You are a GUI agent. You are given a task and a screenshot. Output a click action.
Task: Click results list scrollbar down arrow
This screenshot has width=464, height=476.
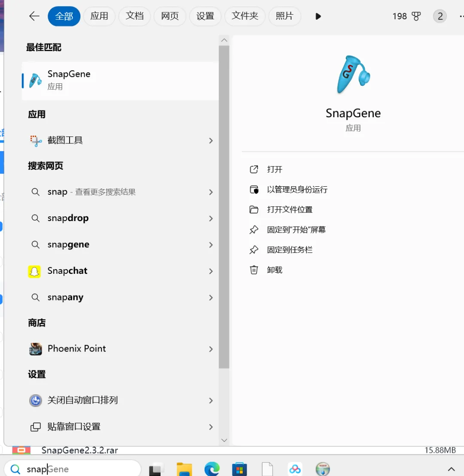(x=224, y=440)
